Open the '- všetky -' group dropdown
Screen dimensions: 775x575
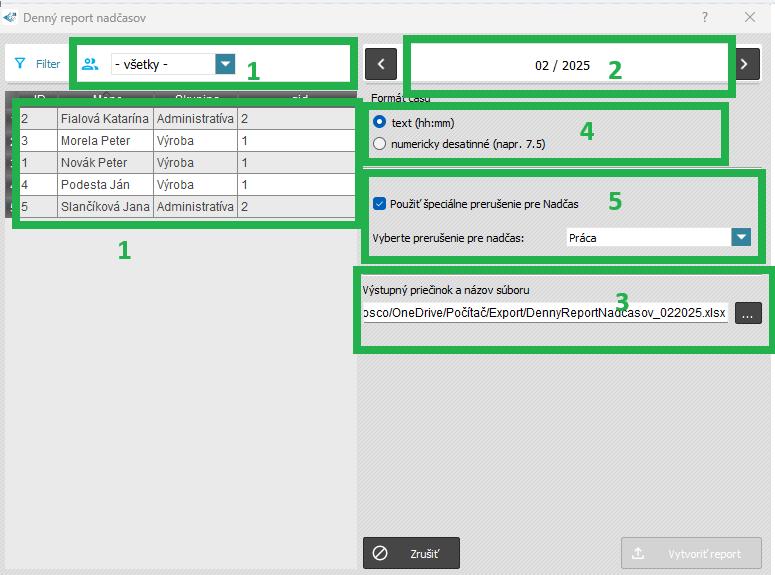tap(225, 64)
